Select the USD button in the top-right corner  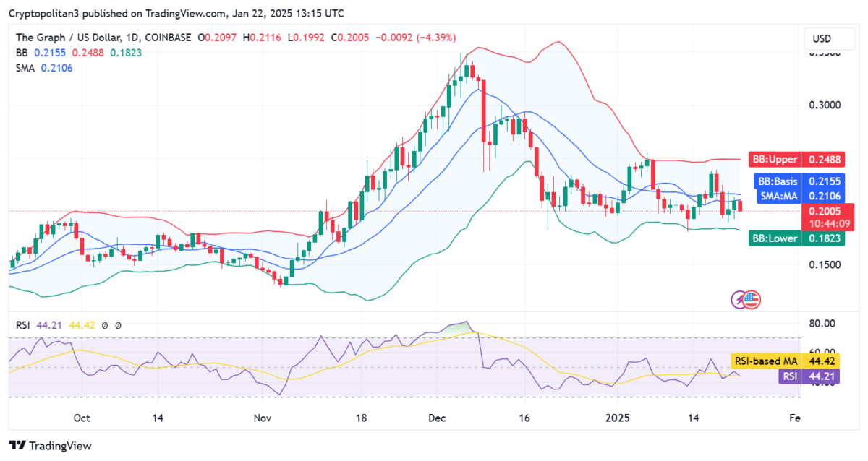coord(829,39)
